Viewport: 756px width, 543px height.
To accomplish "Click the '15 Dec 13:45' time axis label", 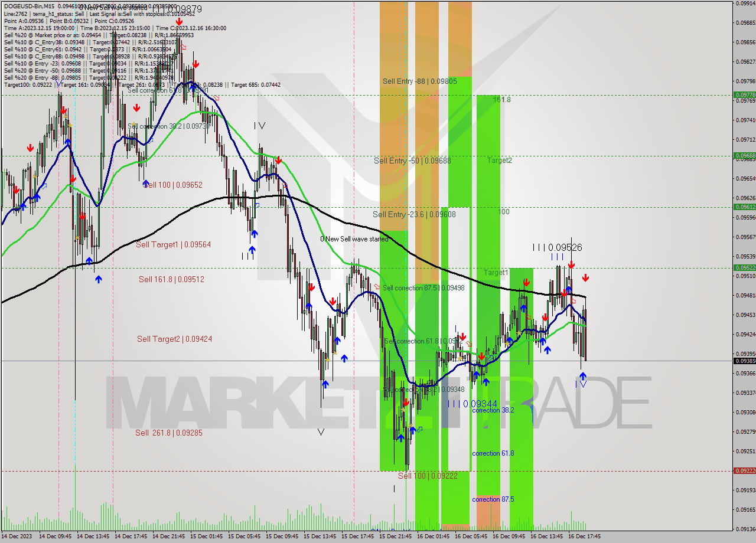I will tap(320, 537).
